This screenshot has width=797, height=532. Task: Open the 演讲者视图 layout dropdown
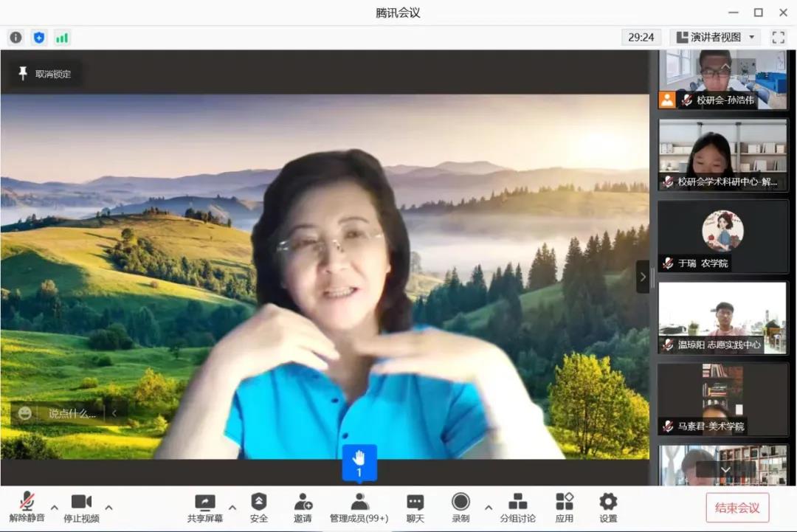[715, 37]
